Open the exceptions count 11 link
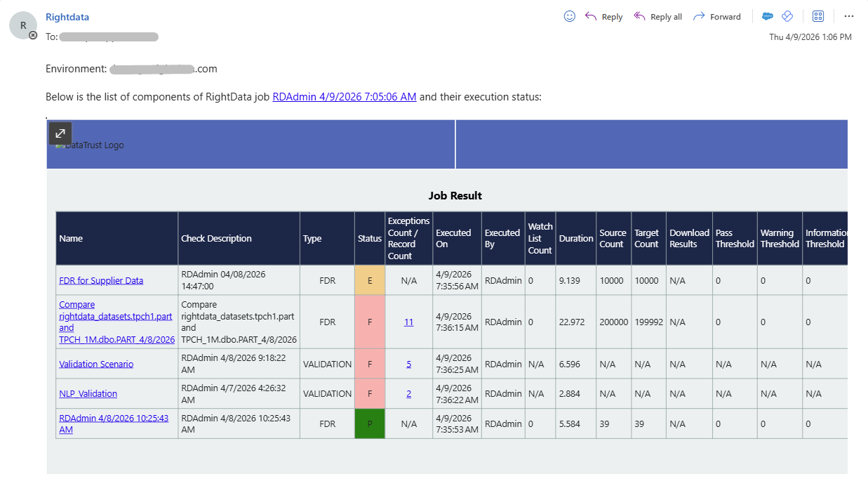 click(x=408, y=322)
